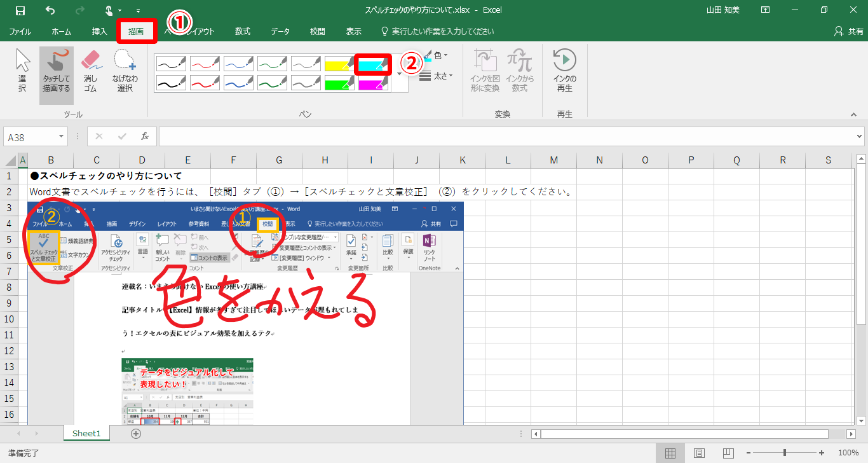The image size is (868, 463).
Task: Switch to Page Layout view in the status bar
Action: pos(699,453)
